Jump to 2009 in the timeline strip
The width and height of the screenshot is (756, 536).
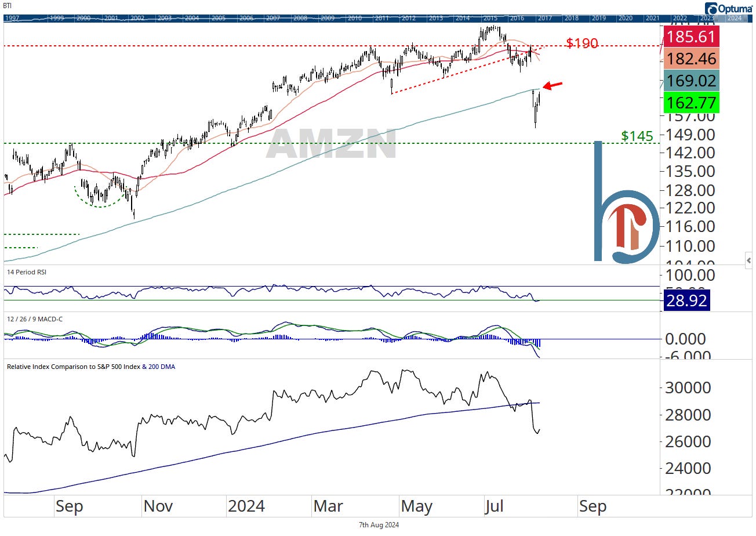tap(327, 18)
